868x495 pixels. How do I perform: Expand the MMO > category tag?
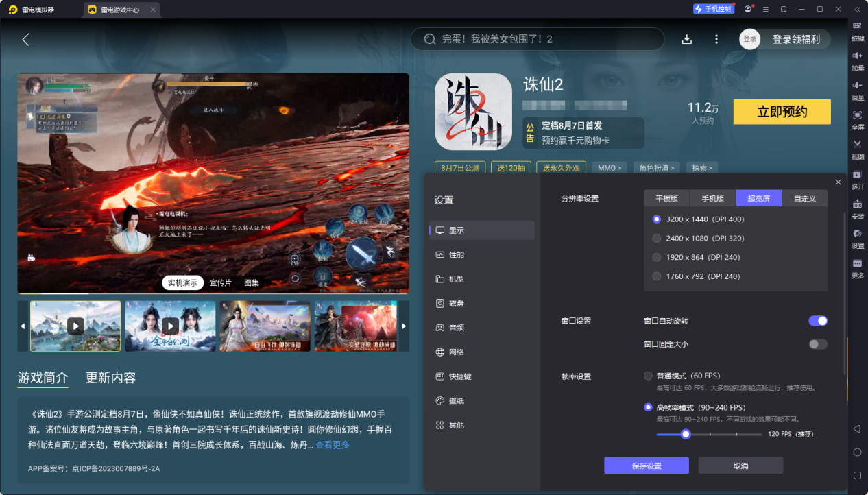click(610, 167)
